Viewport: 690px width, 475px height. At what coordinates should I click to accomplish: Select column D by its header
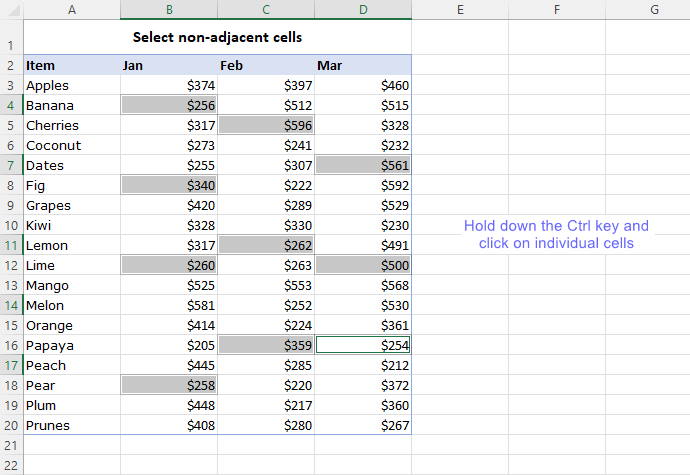click(363, 9)
